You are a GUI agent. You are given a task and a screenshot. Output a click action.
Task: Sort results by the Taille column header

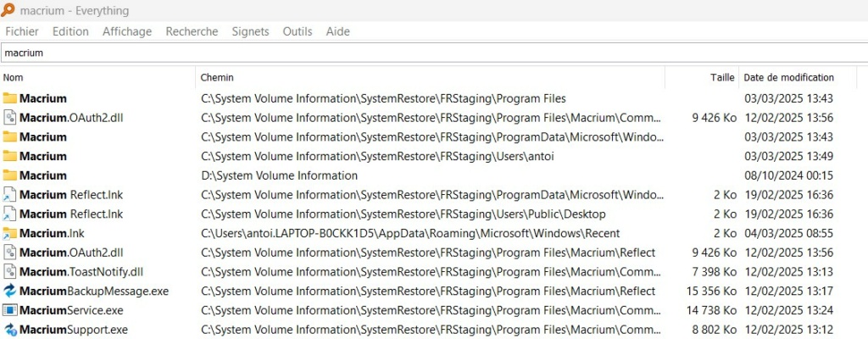(702, 78)
